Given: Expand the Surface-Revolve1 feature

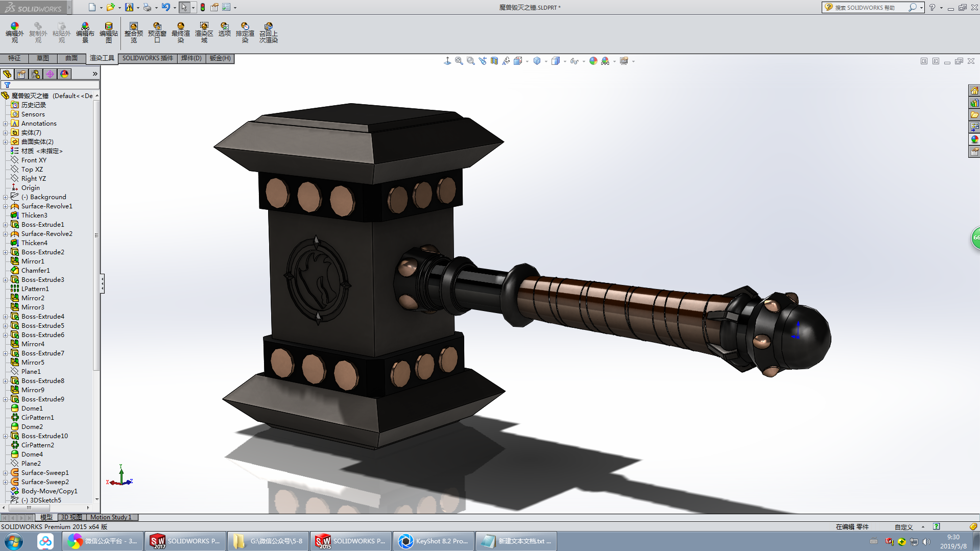Looking at the screenshot, I should click(x=5, y=206).
